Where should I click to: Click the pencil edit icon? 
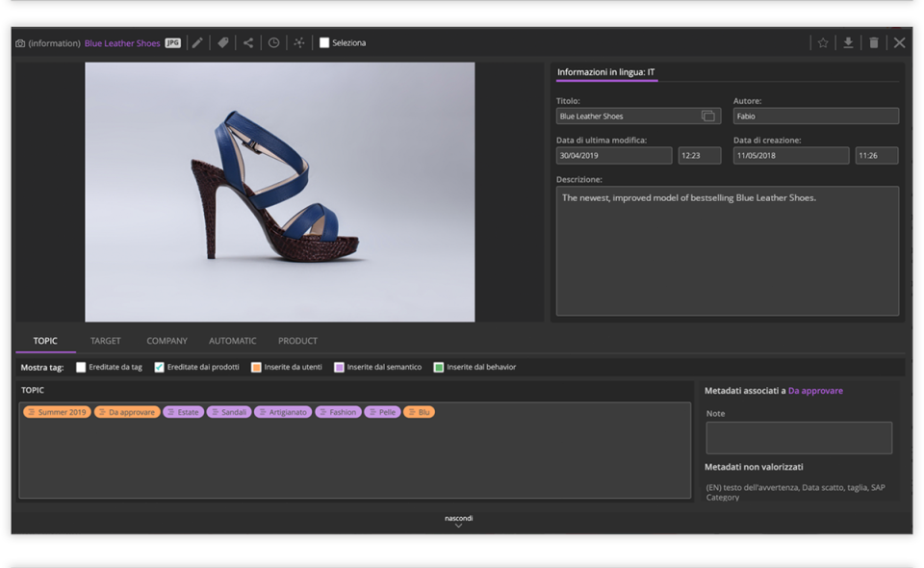(x=197, y=43)
